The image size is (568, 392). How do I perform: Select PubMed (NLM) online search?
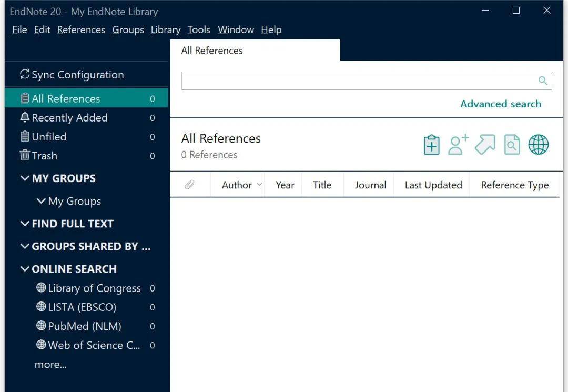tap(84, 326)
